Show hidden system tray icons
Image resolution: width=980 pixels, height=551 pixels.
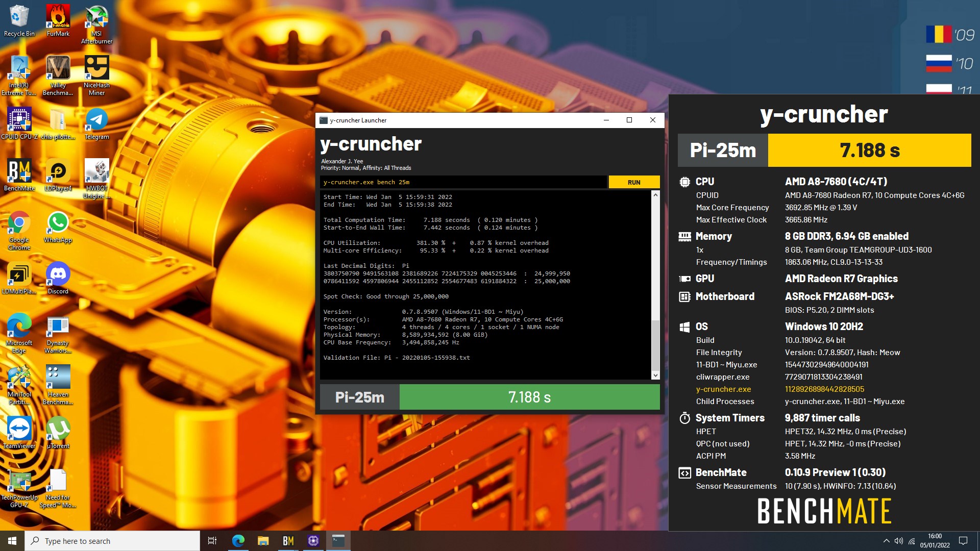[x=886, y=541]
